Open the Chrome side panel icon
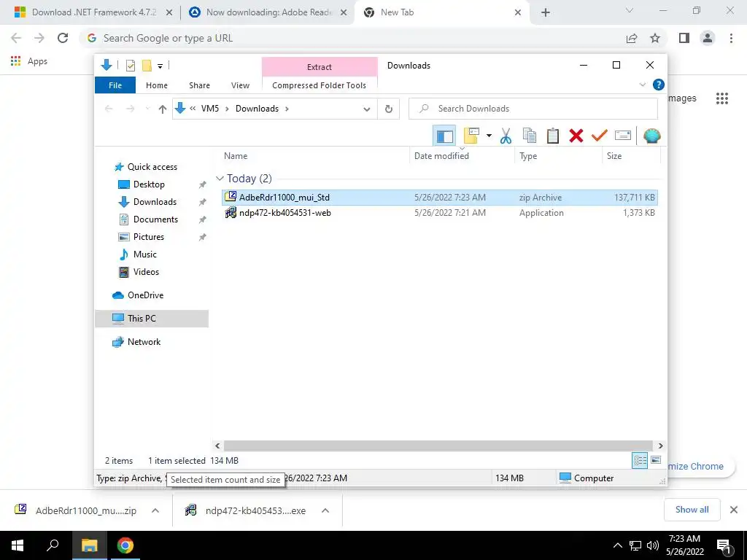This screenshot has height=560, width=747. point(684,38)
